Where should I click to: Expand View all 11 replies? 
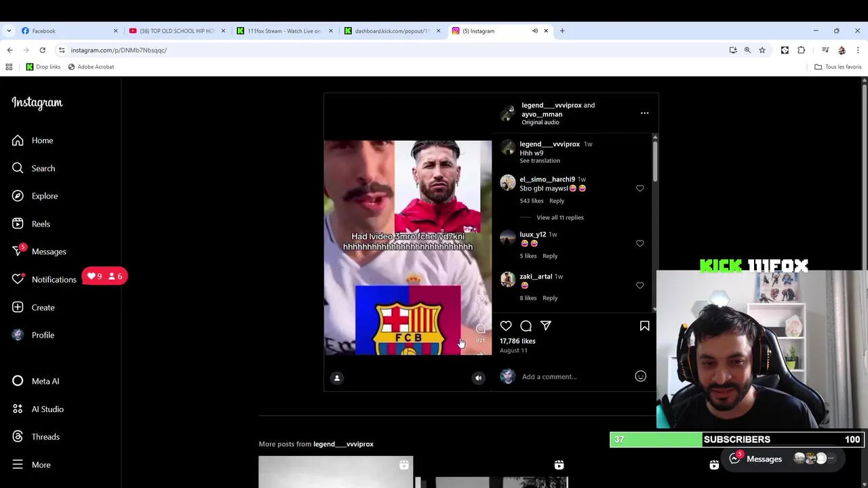point(559,218)
